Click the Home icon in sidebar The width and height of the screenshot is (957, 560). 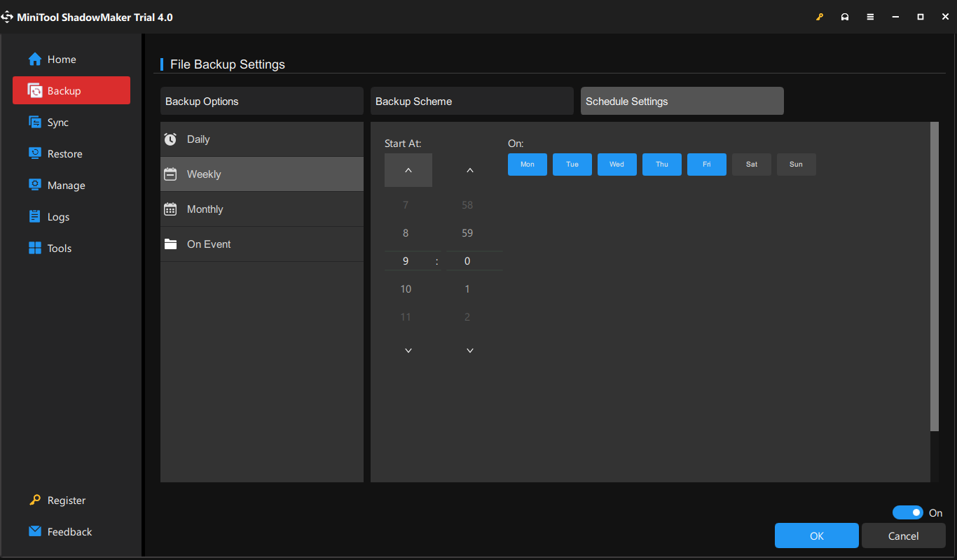pos(35,59)
